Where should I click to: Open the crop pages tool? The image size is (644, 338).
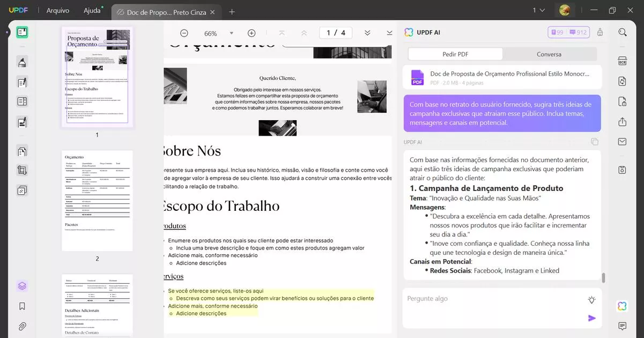(x=21, y=170)
